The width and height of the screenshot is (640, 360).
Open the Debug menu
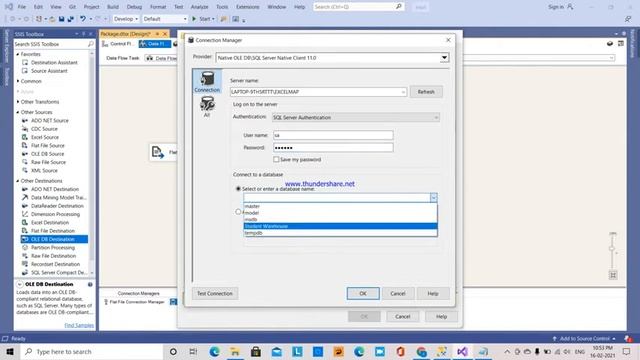point(134,7)
